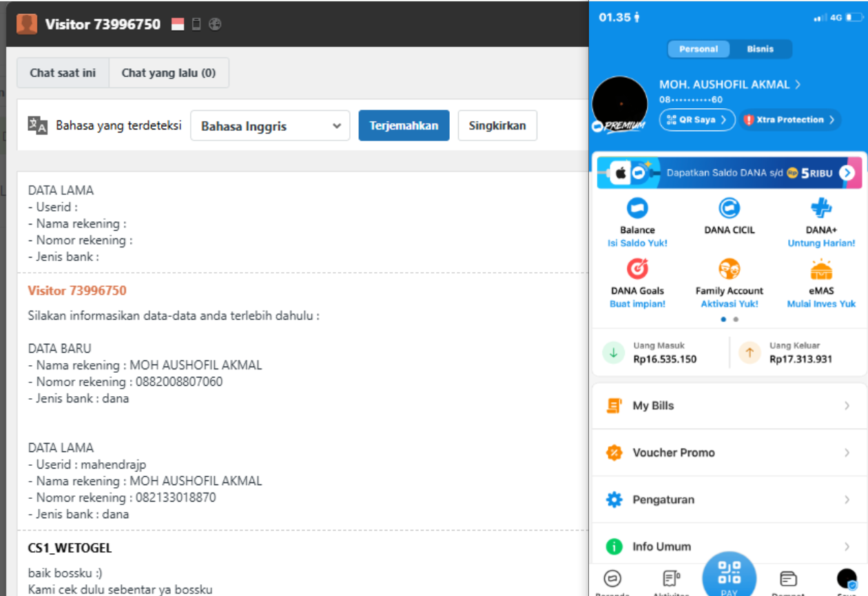Tap the Beranda home icon in bottom bar
The image size is (868, 596).
coord(612,578)
